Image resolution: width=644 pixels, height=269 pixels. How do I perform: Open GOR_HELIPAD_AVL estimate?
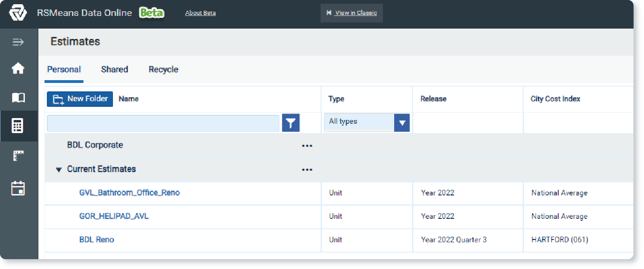(114, 216)
